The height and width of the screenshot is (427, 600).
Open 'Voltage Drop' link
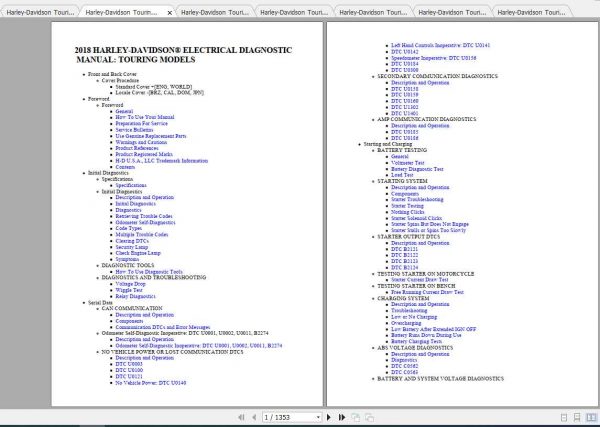click(130, 284)
